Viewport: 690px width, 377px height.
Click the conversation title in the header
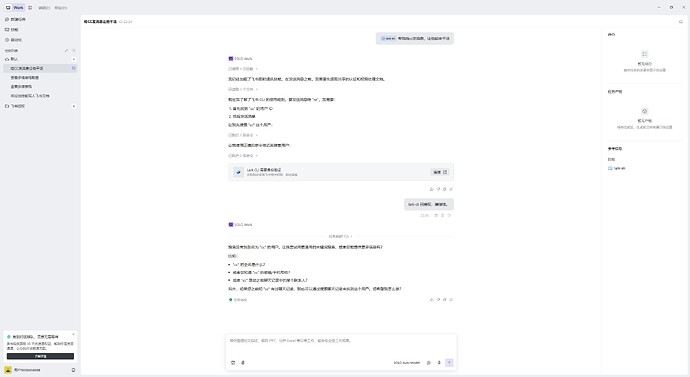click(100, 22)
